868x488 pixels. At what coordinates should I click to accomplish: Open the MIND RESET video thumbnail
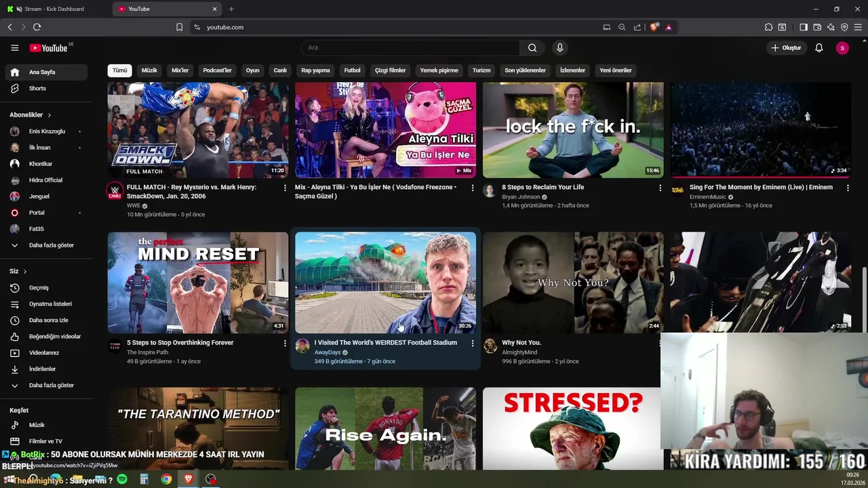197,283
